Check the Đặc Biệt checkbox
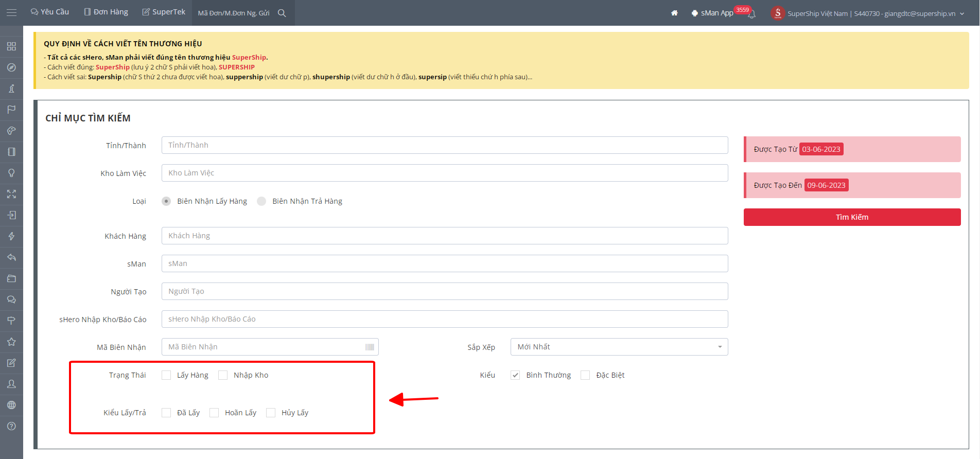Image resolution: width=980 pixels, height=459 pixels. (x=585, y=375)
